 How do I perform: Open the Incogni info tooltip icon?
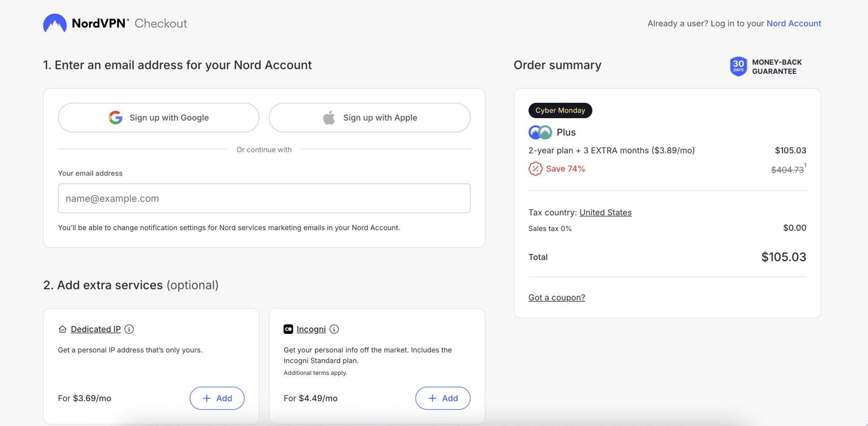[x=334, y=329]
